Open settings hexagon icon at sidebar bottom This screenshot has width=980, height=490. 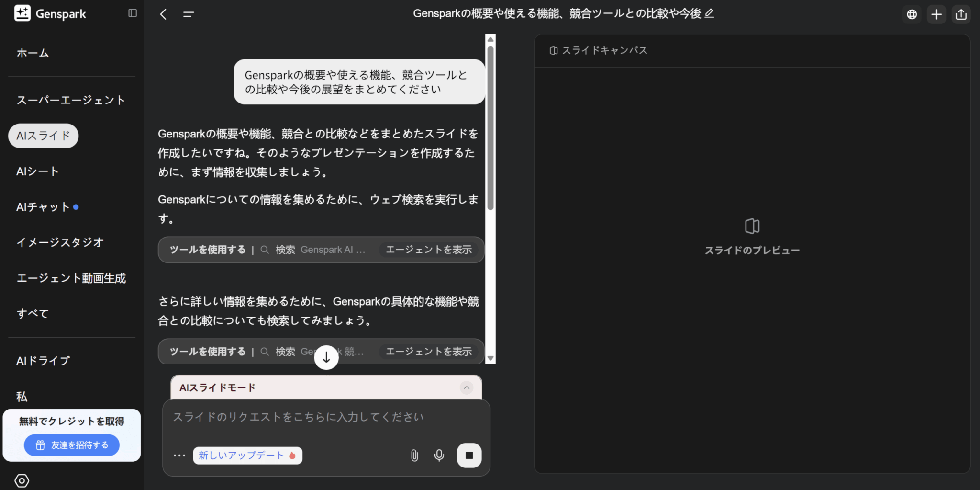pos(22,480)
